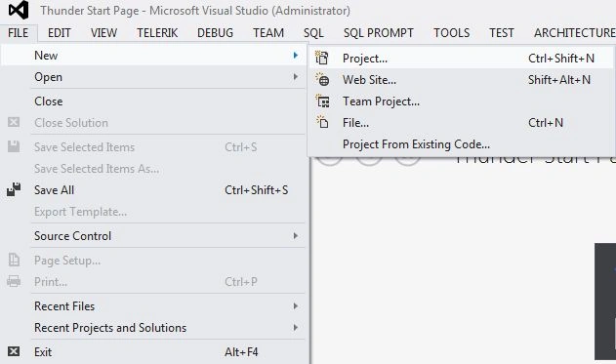The image size is (616, 364).
Task: Select the Source Control menu entry
Action: pos(153,235)
